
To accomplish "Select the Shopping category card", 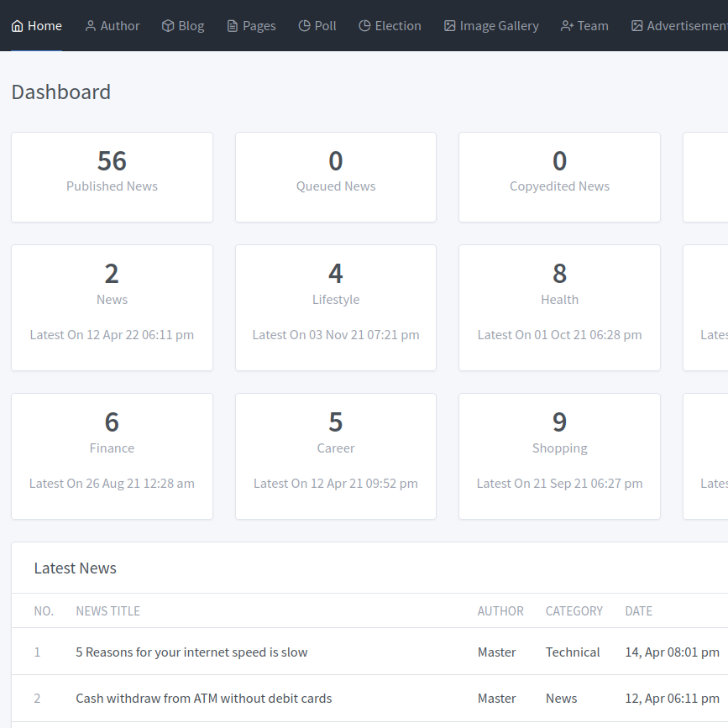I will (x=559, y=456).
